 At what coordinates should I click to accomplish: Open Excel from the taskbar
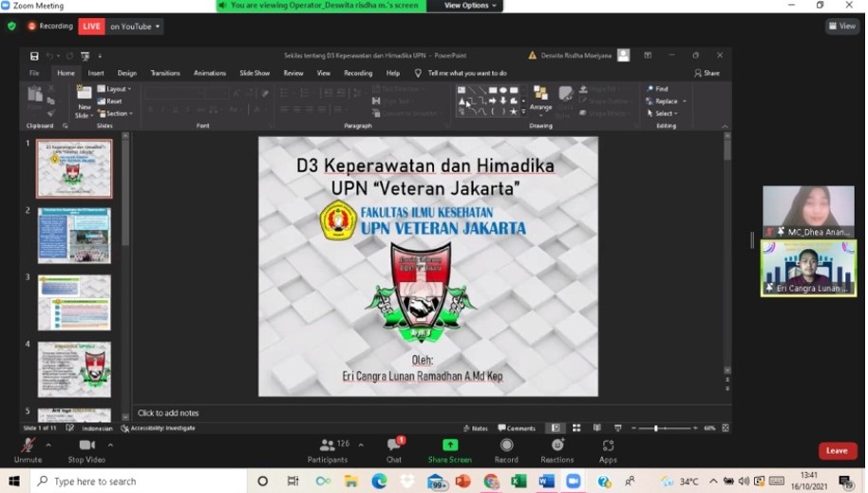(519, 481)
